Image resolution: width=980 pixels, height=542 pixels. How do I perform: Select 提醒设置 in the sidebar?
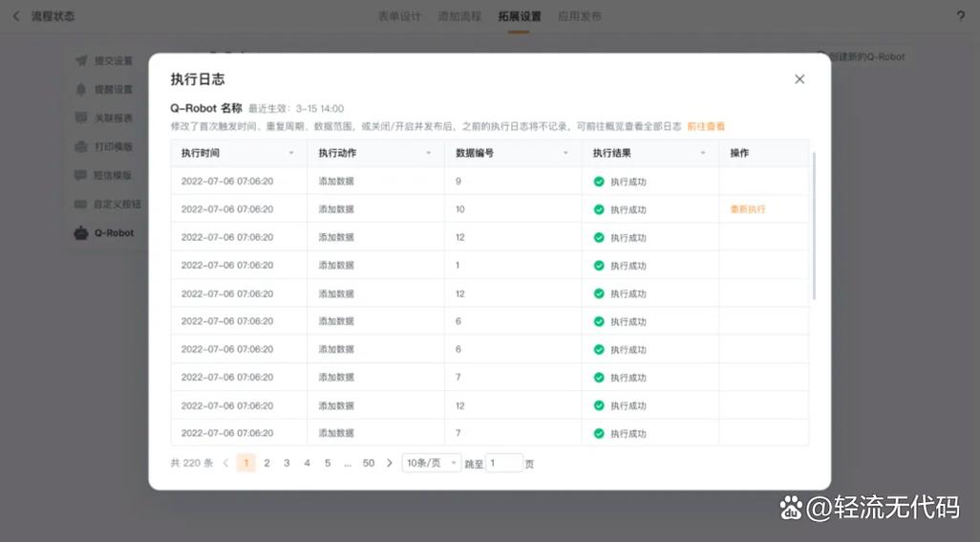click(113, 90)
